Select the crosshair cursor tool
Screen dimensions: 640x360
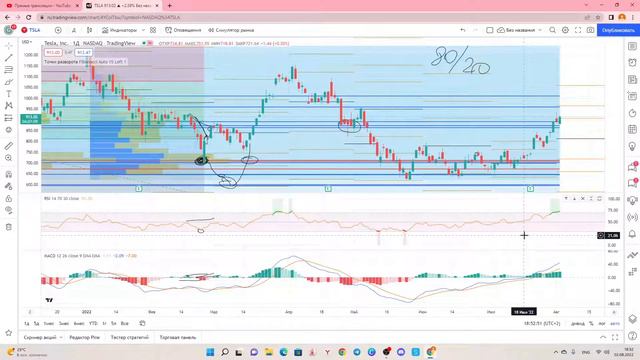click(9, 46)
